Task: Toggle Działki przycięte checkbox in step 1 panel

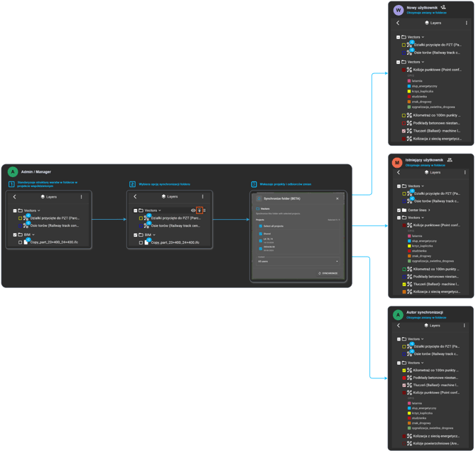Action: pyautogui.click(x=21, y=218)
